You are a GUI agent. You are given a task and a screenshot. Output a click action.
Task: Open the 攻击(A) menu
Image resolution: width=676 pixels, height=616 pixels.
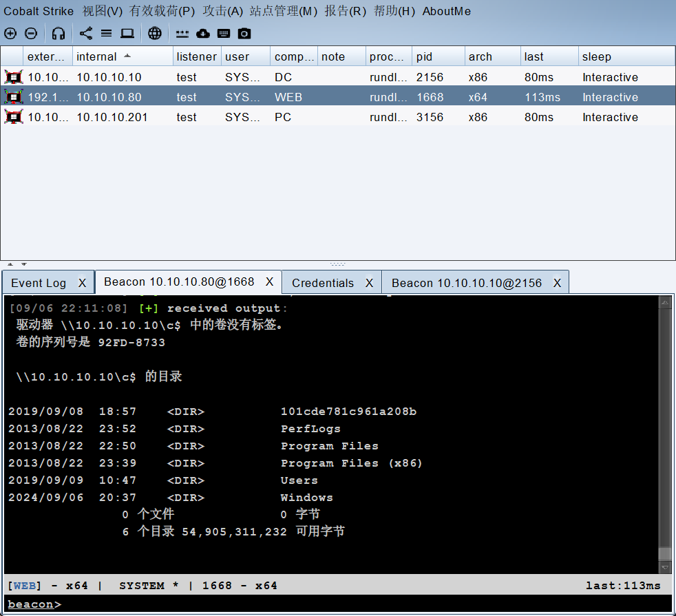tap(222, 11)
